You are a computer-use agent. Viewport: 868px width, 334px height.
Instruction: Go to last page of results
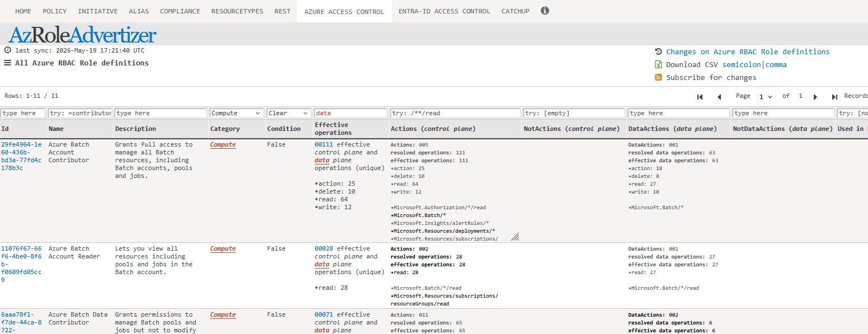pos(834,97)
